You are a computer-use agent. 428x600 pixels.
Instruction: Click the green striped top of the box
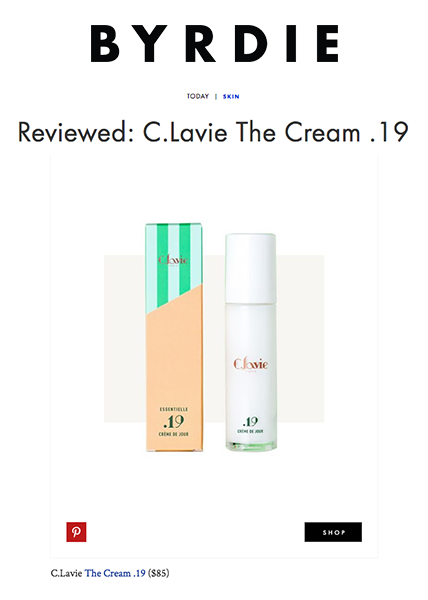[174, 256]
